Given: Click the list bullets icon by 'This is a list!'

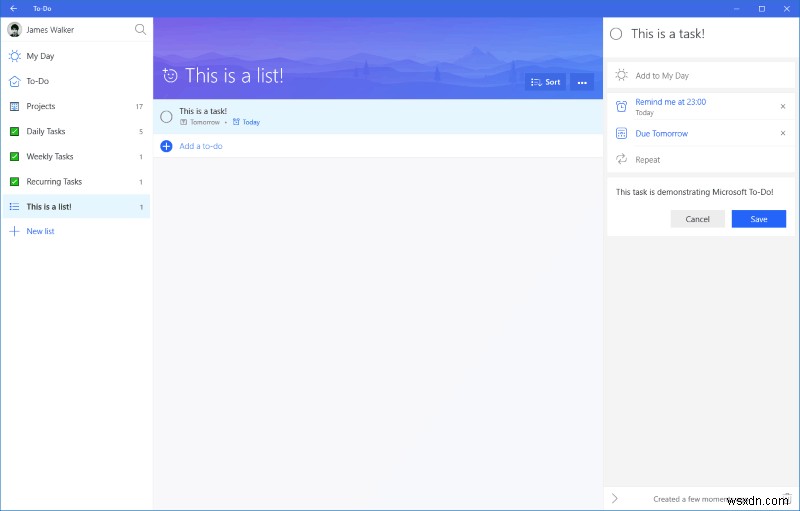Looking at the screenshot, I should [14, 207].
